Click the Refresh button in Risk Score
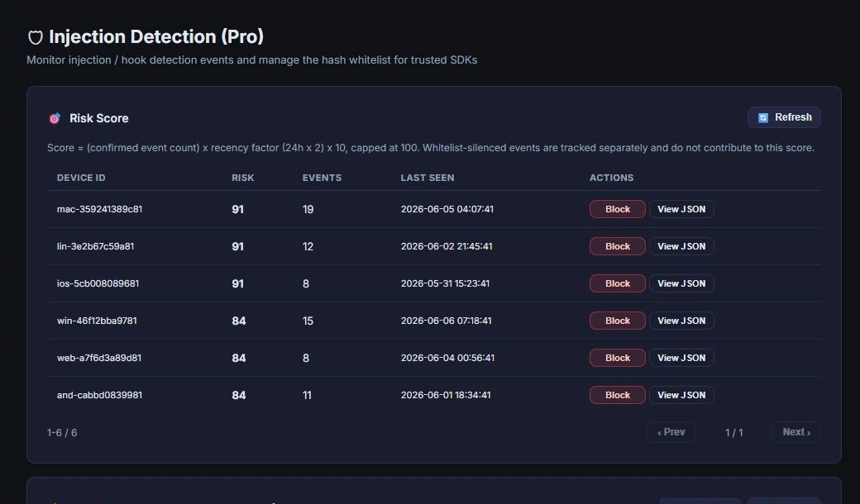This screenshot has height=504, width=860. click(784, 117)
